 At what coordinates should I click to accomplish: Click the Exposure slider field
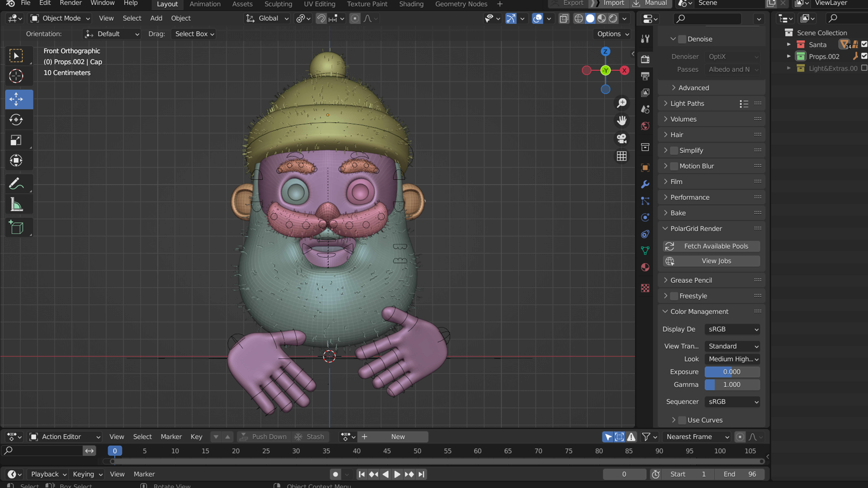(x=732, y=372)
